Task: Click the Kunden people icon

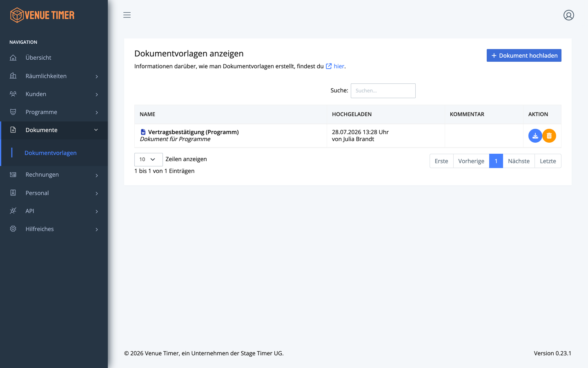Action: tap(13, 94)
